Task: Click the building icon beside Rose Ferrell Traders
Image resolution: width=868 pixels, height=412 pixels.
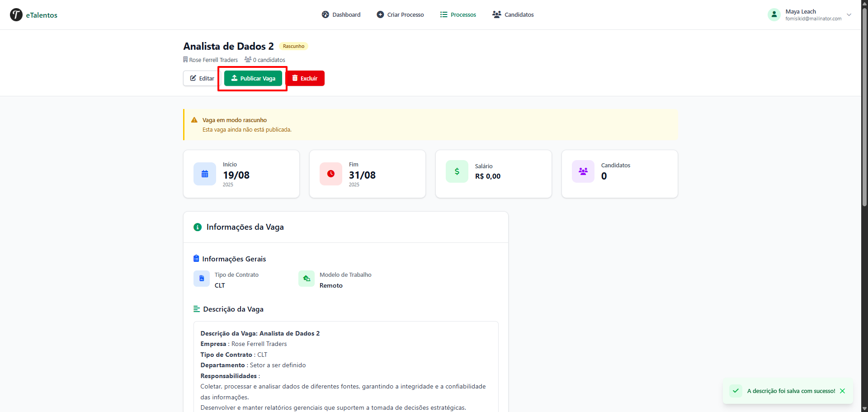Action: point(185,60)
